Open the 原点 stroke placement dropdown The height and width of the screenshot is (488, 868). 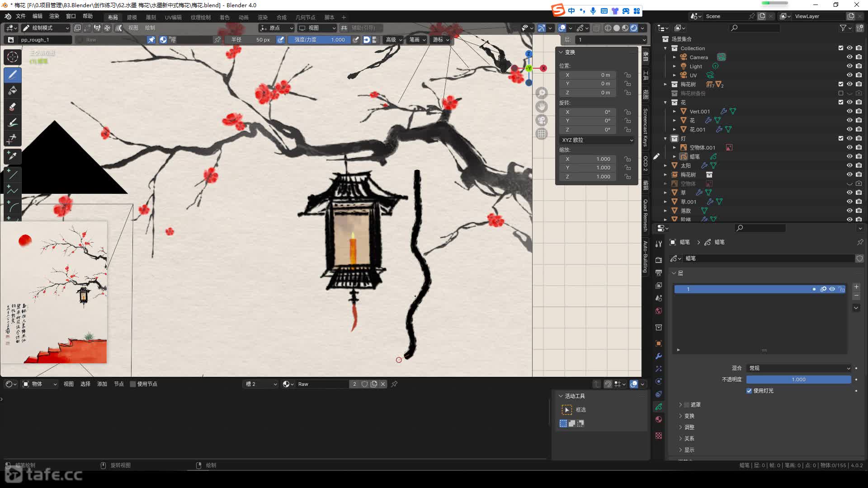[276, 28]
